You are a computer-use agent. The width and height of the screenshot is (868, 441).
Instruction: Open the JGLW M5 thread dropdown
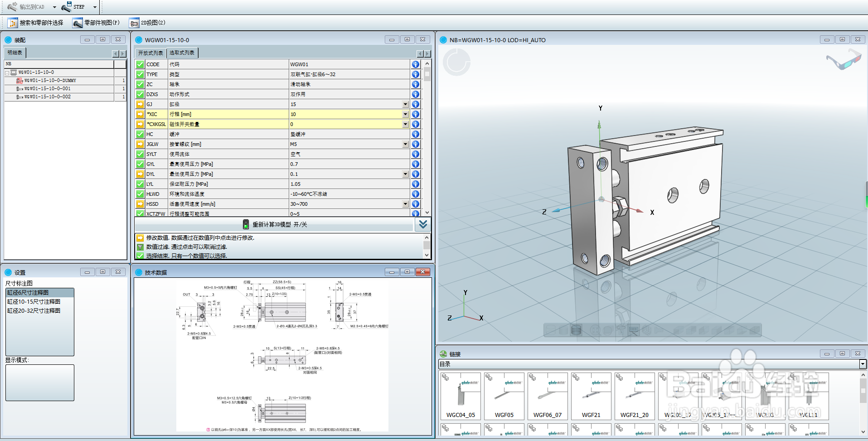tap(405, 144)
